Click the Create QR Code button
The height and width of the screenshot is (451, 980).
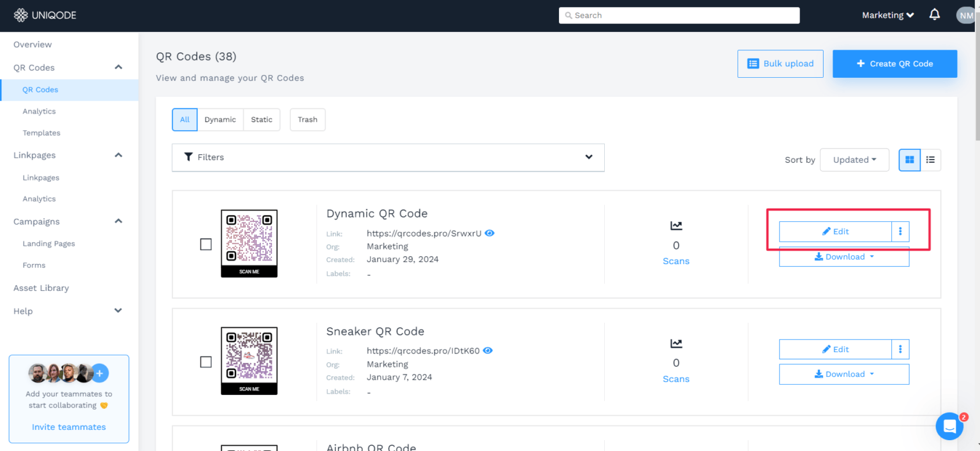(x=895, y=64)
